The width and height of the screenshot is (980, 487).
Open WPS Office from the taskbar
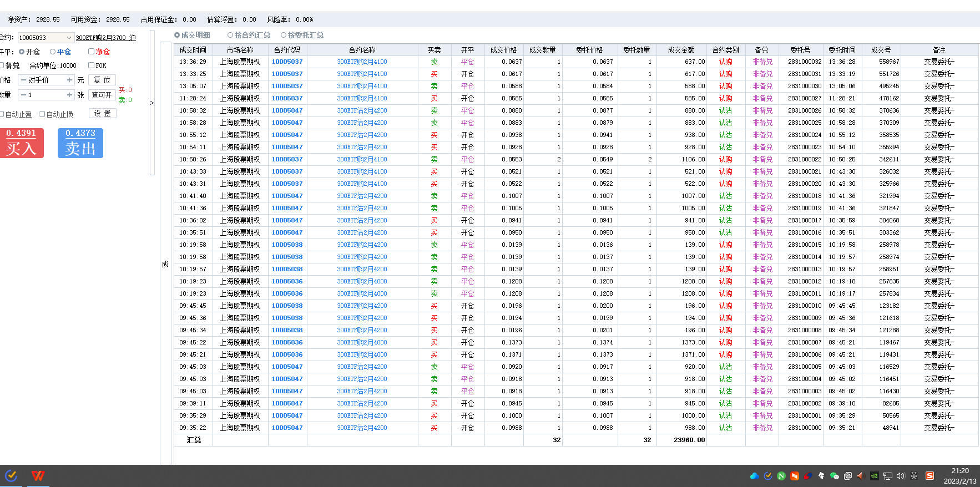pos(38,476)
